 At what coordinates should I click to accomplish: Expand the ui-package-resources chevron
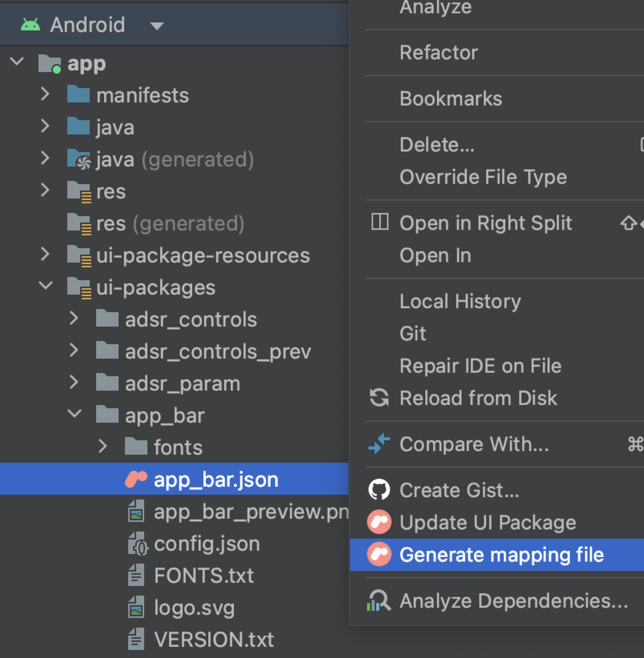click(45, 254)
